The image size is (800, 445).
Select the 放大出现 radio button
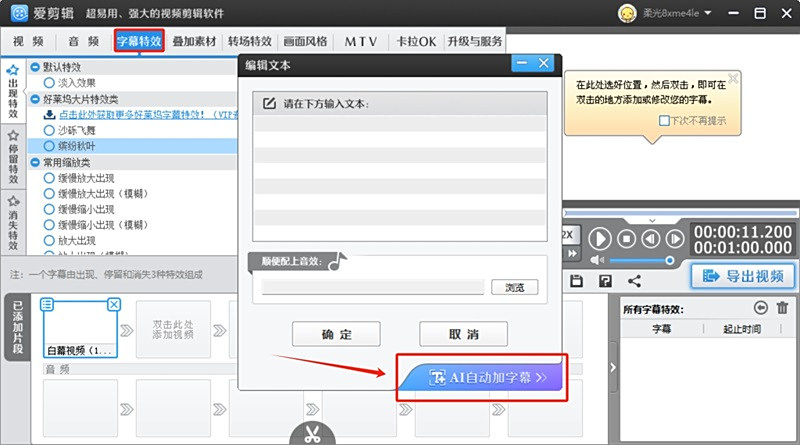click(x=49, y=240)
